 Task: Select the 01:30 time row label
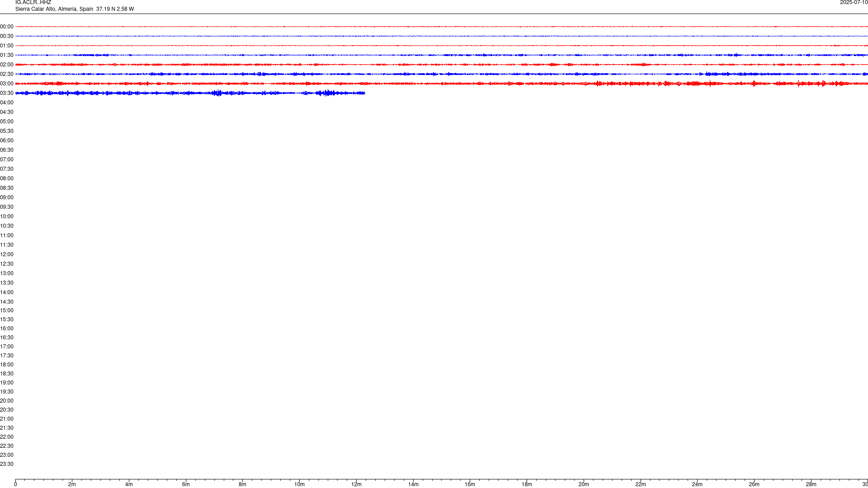pos(7,55)
